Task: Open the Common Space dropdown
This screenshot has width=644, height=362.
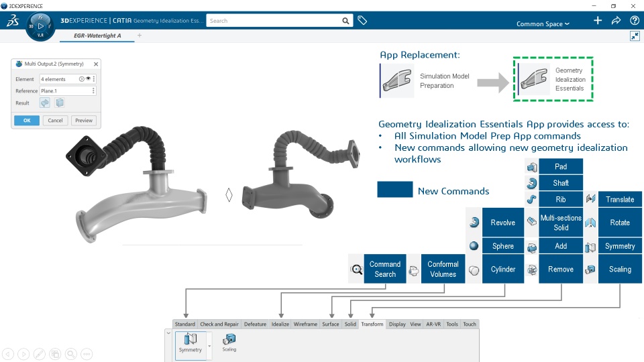Action: 543,24
